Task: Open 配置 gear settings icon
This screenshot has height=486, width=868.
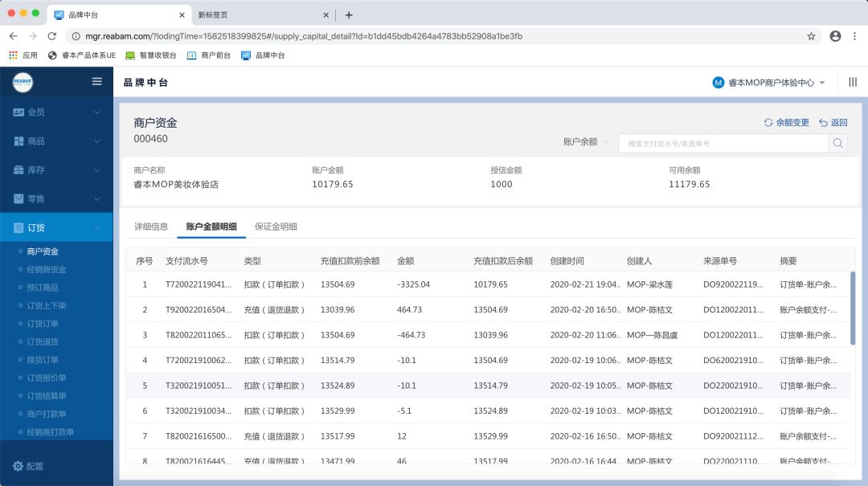Action: [x=18, y=466]
